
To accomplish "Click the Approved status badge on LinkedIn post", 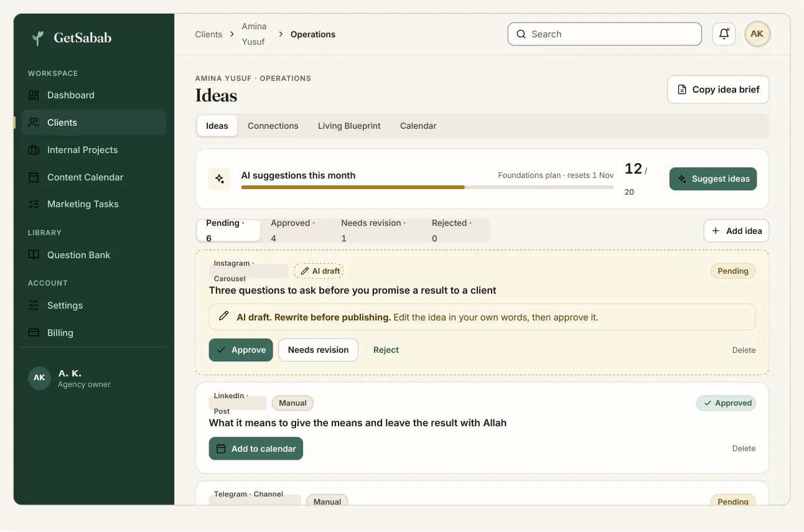I will pyautogui.click(x=726, y=403).
